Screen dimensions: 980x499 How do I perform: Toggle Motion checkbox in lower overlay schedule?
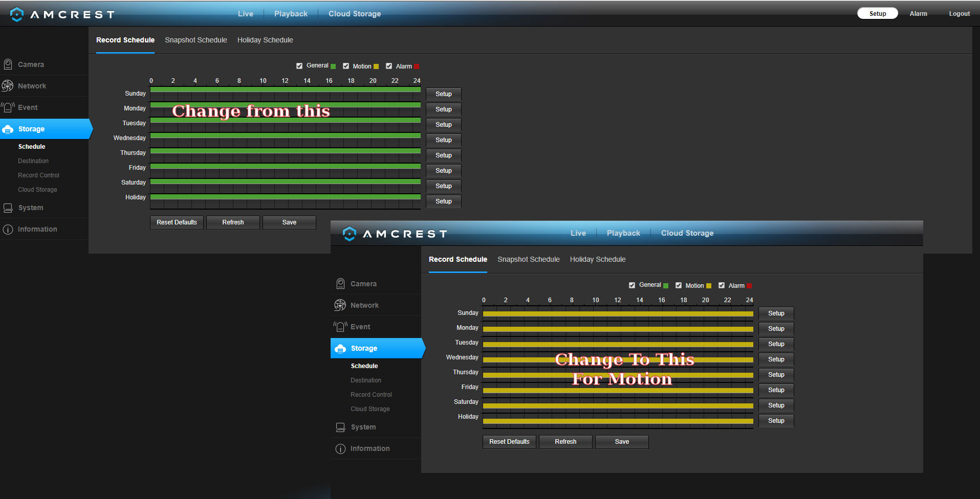tap(679, 285)
